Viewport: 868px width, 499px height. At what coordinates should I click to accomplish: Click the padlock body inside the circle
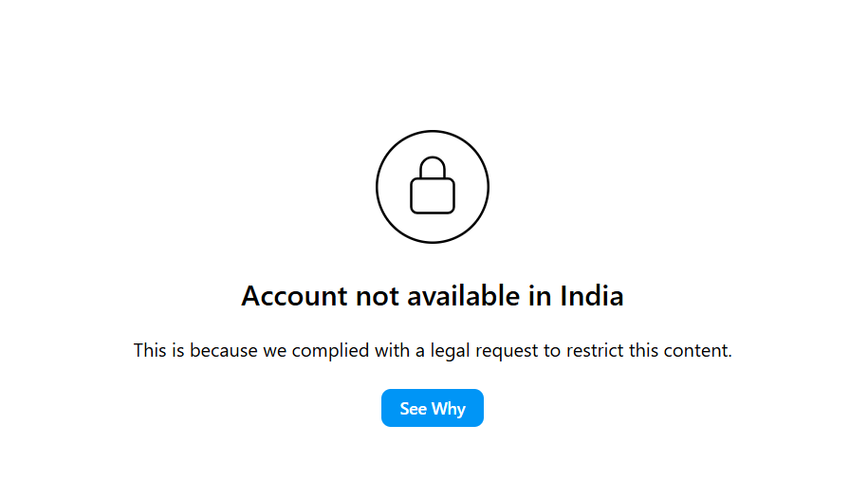433,195
